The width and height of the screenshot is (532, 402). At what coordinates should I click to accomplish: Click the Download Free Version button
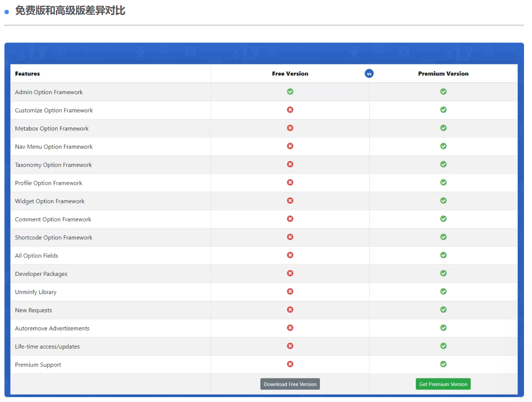click(290, 384)
